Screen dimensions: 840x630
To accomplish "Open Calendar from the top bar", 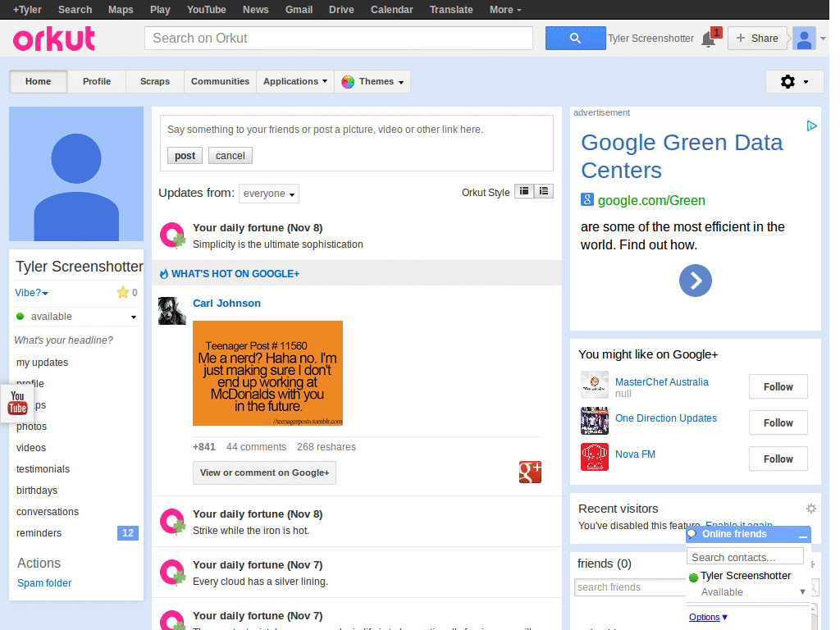I will [x=391, y=10].
